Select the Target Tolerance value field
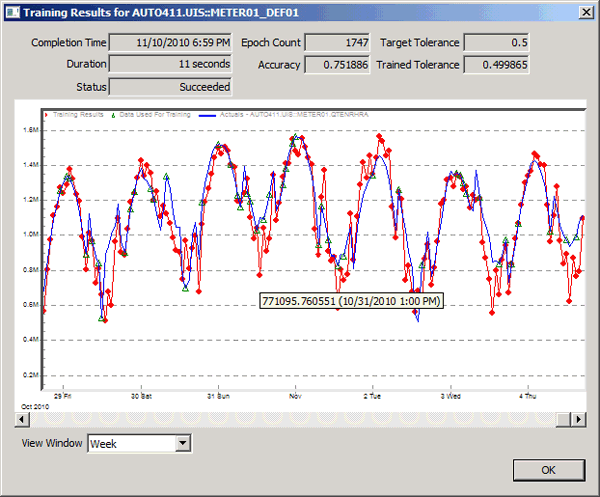 [x=496, y=42]
